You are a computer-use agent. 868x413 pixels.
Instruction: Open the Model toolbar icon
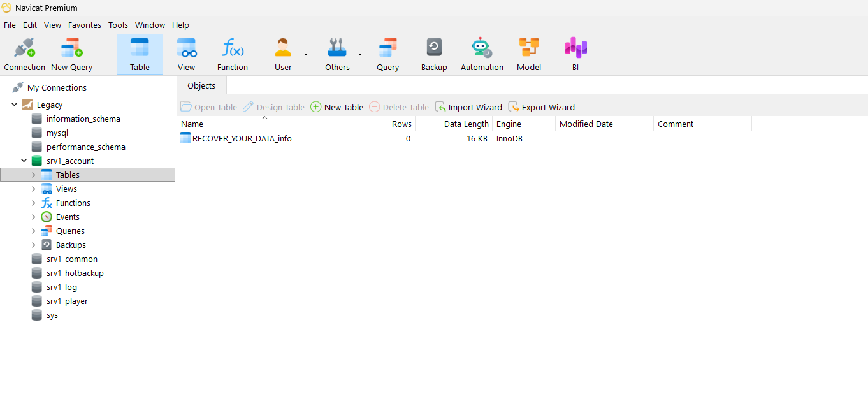pos(529,55)
